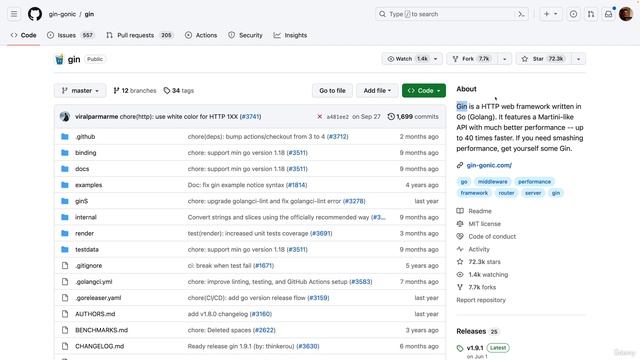Screen dimensions: 640x360
Task: Click the middleware topic tag
Action: (492, 182)
